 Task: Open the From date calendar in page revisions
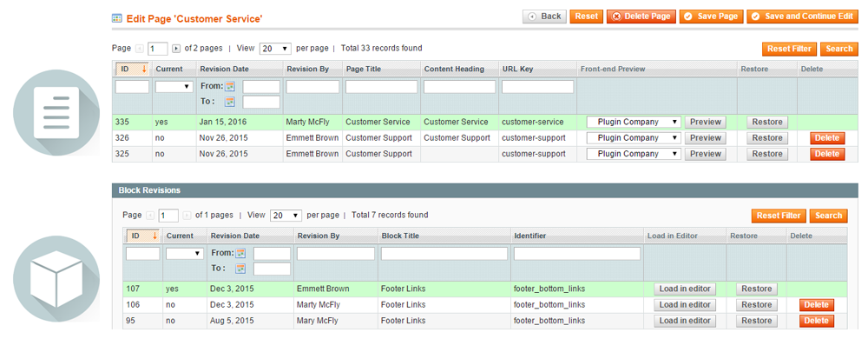point(230,86)
